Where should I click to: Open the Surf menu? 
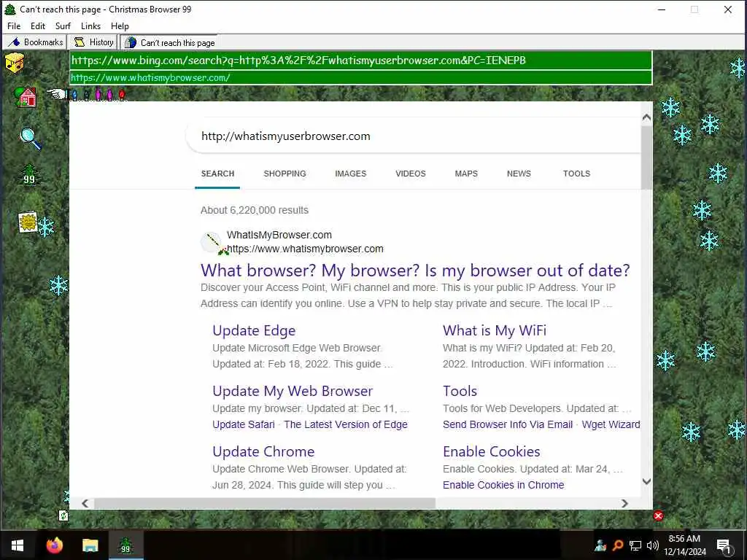(x=63, y=26)
